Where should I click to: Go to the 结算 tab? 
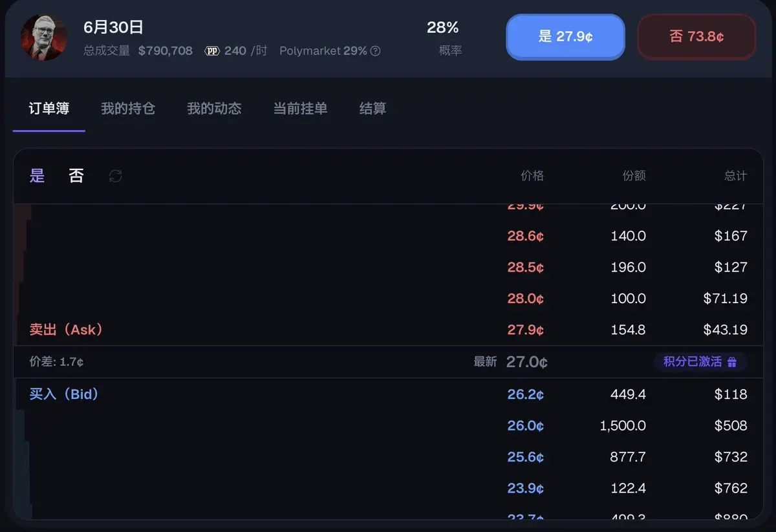coord(373,109)
